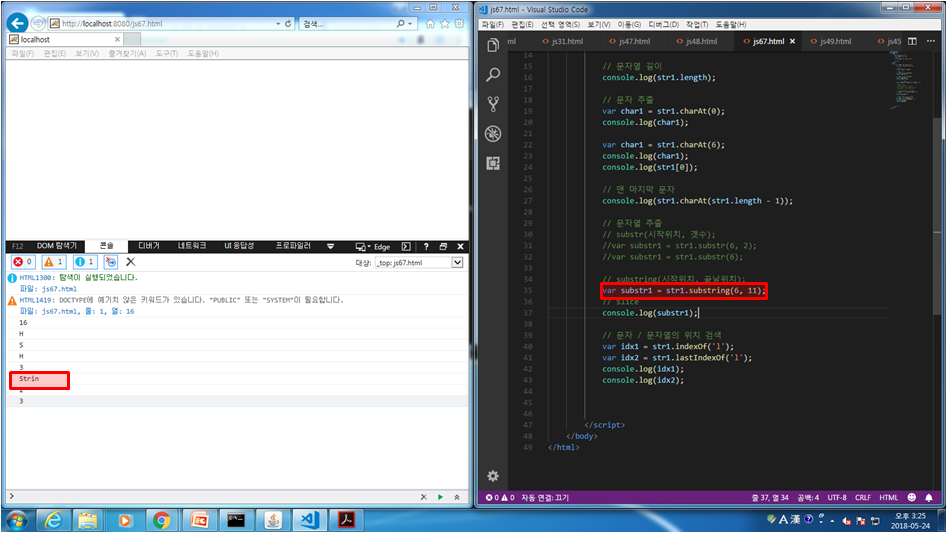
Task: Open Edge emulation mode dropdown
Action: point(373,246)
